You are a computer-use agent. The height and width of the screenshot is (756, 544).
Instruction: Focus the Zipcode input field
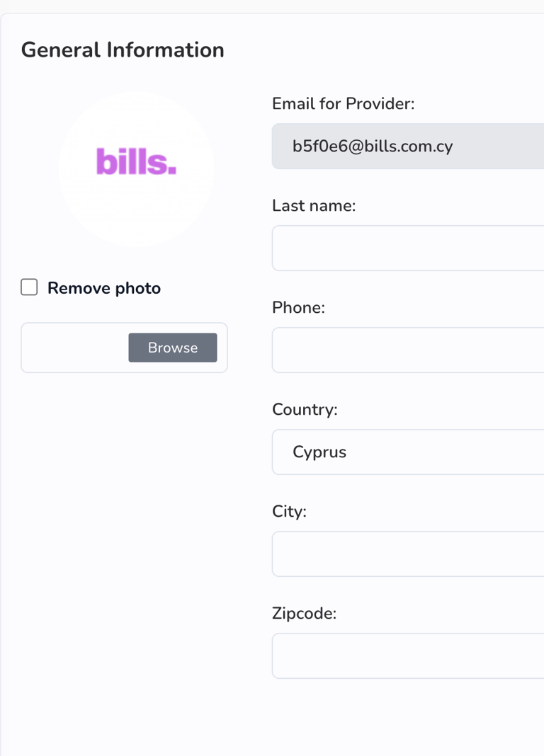pyautogui.click(x=408, y=656)
